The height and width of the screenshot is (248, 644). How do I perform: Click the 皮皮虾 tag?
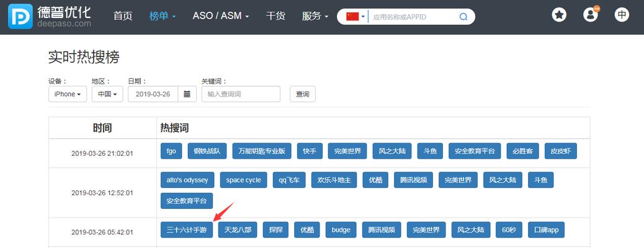pos(561,151)
